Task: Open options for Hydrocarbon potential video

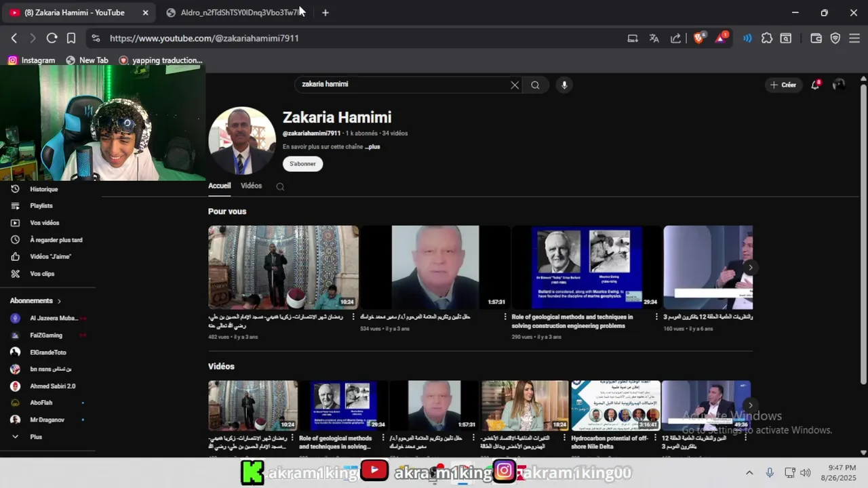Action: (654, 438)
